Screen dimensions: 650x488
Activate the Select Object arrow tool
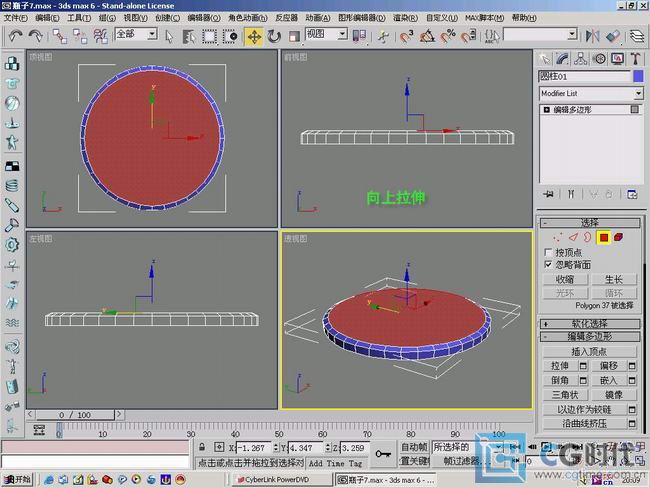169,36
